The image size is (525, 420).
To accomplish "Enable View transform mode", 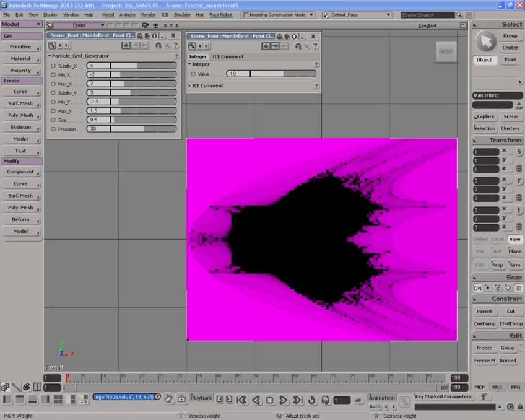I will coord(514,239).
